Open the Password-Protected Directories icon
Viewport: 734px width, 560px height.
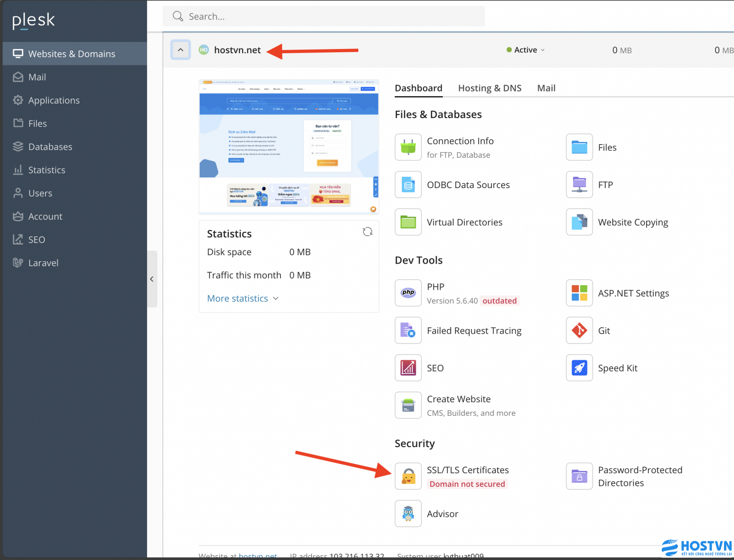(x=580, y=476)
